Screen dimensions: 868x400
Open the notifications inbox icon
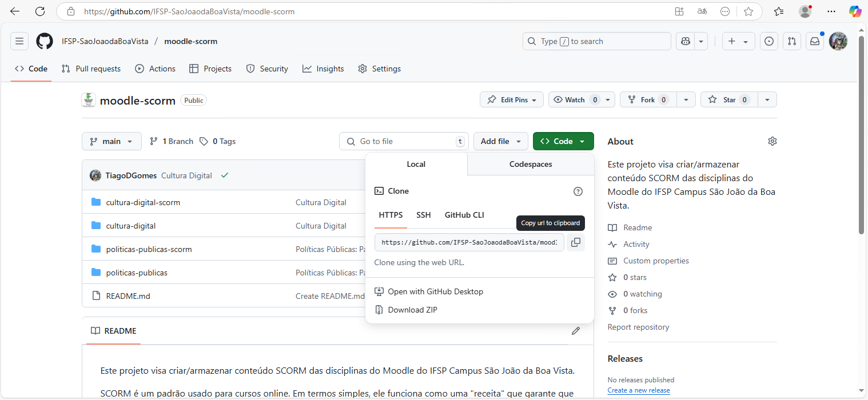(815, 41)
